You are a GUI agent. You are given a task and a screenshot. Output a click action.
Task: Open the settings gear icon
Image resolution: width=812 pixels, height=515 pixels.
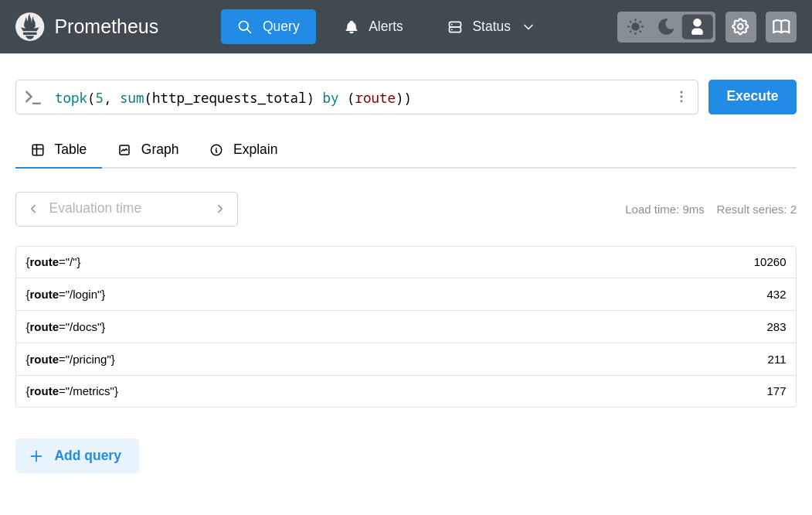(740, 27)
